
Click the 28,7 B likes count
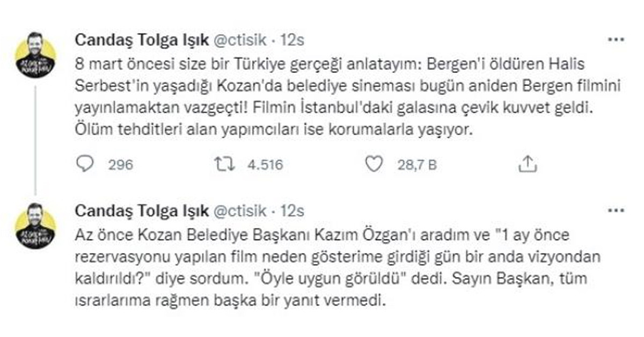(x=417, y=165)
